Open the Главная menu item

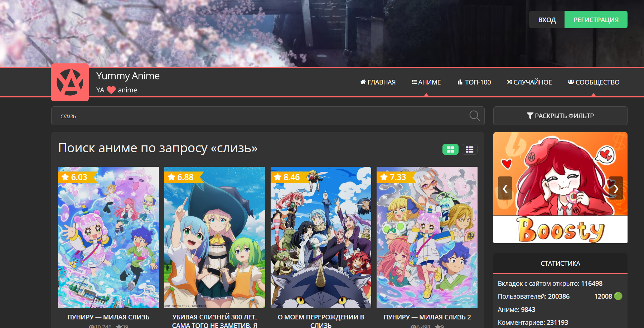[x=378, y=82]
